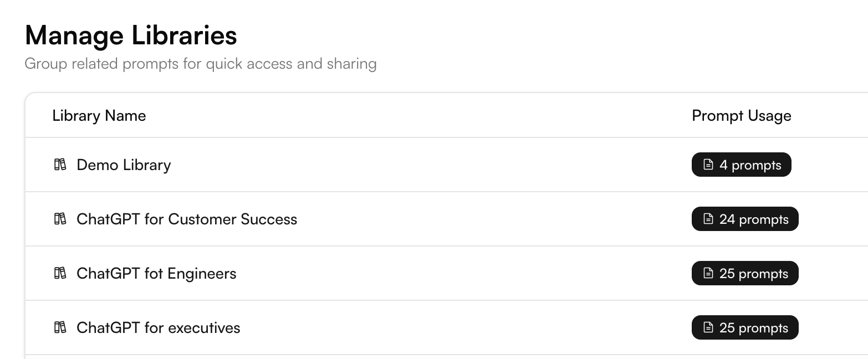Open the ChatGPT for executives library

point(159,328)
